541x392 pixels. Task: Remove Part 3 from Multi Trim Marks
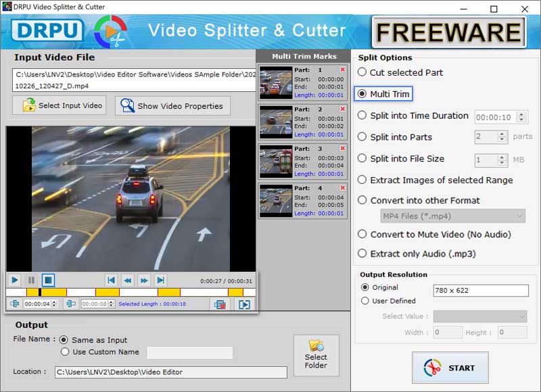[344, 149]
